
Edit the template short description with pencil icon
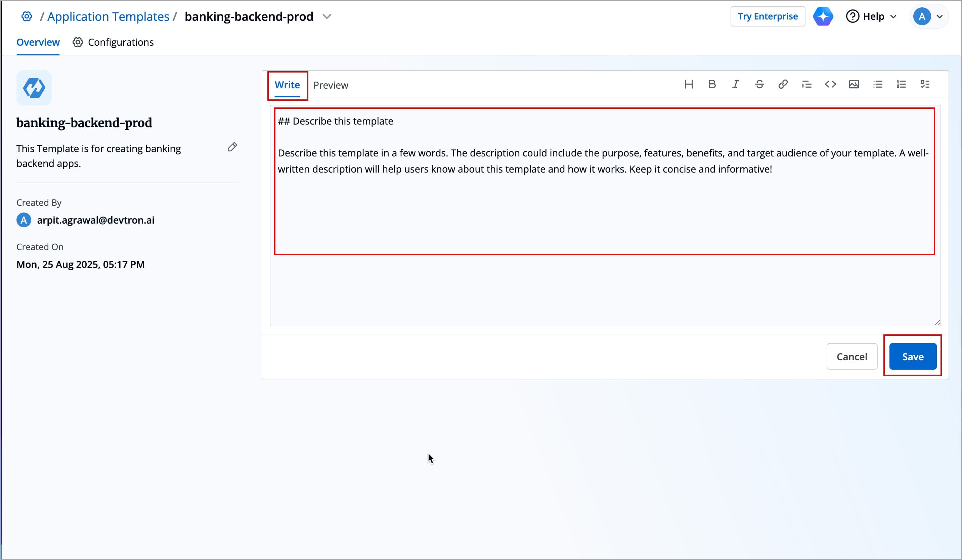pyautogui.click(x=232, y=147)
